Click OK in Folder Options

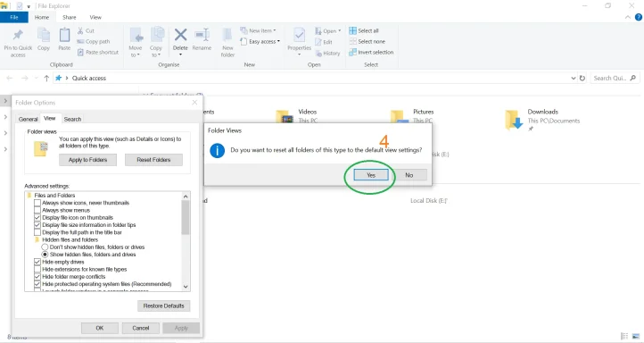pos(100,328)
